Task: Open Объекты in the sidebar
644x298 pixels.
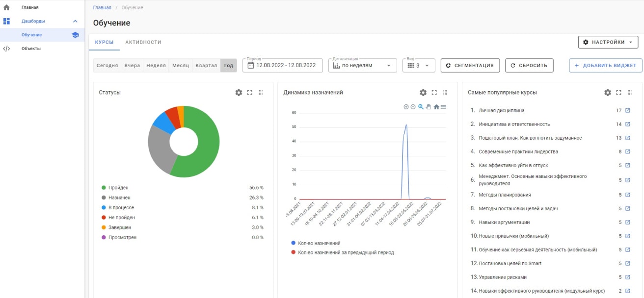Action: (31, 49)
